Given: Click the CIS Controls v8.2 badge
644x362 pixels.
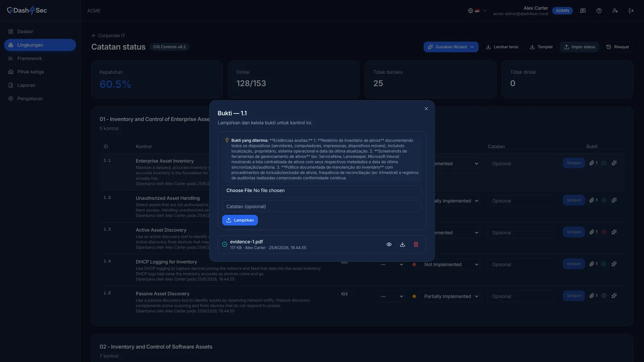Looking at the screenshot, I should coord(169,47).
